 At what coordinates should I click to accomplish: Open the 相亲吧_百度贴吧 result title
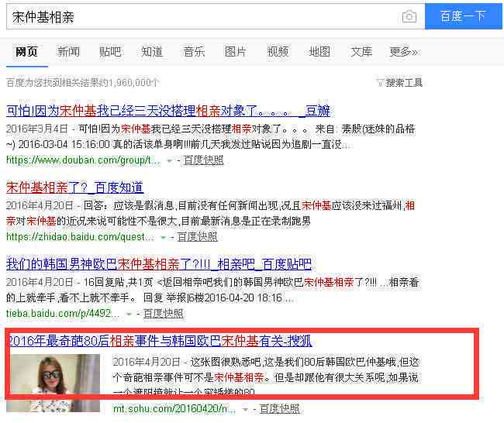pyautogui.click(x=159, y=264)
